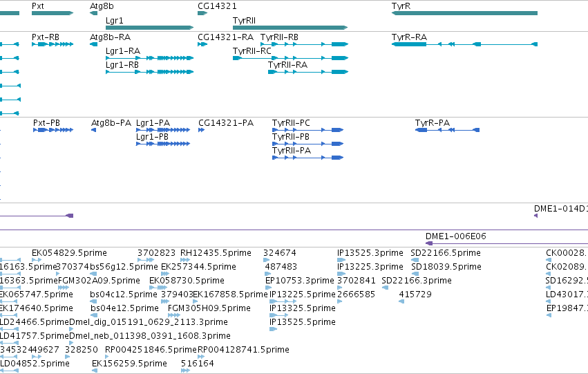
Task: Click the IP13225.5prime EST label
Action: 302,294
